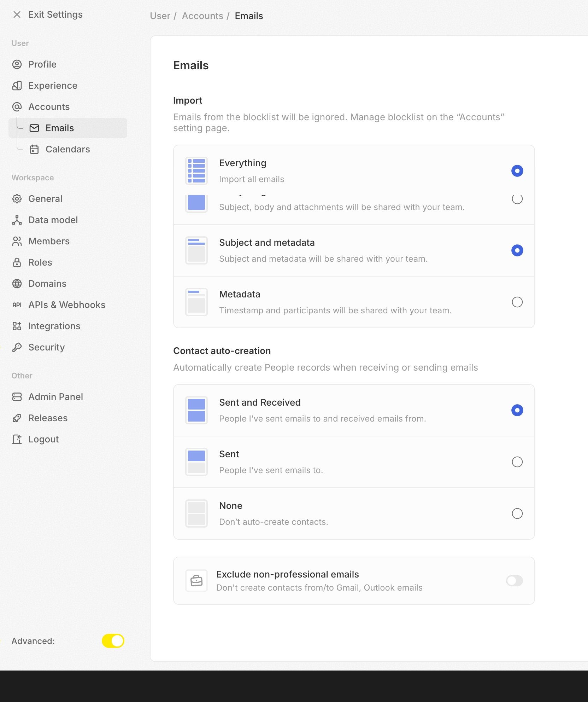Click Logout in the sidebar
Screen dimensions: 588x702
point(43,439)
